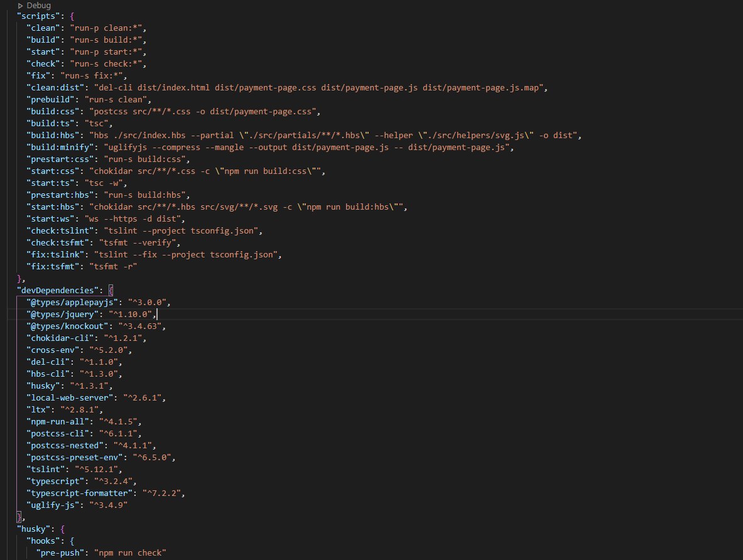Click the "^1.10.0" version of @types/jquery
Screen dimensions: 743x560
click(130, 314)
